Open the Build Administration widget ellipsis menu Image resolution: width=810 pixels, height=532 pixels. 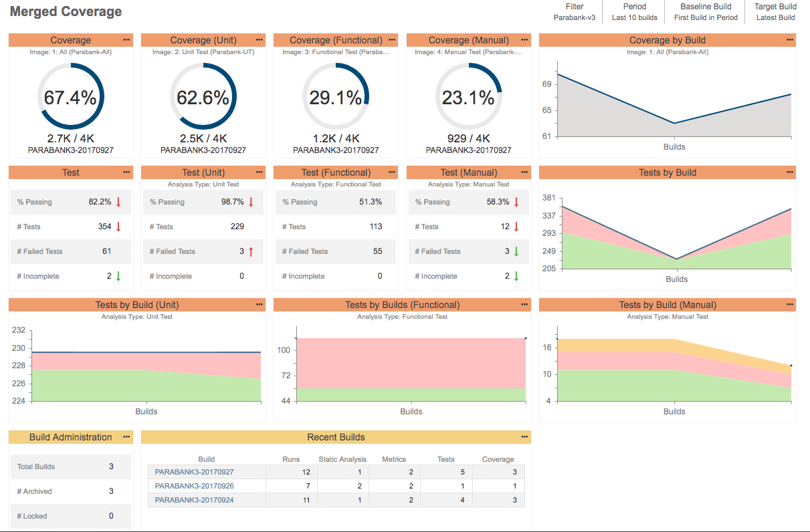point(126,437)
